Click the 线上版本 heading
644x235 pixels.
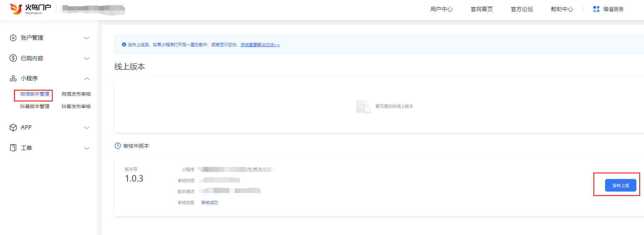coord(130,67)
